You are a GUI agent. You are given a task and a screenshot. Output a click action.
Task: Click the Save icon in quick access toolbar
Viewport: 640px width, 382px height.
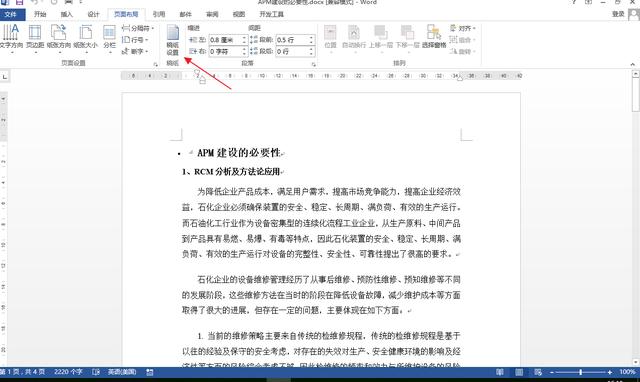[19, 2]
